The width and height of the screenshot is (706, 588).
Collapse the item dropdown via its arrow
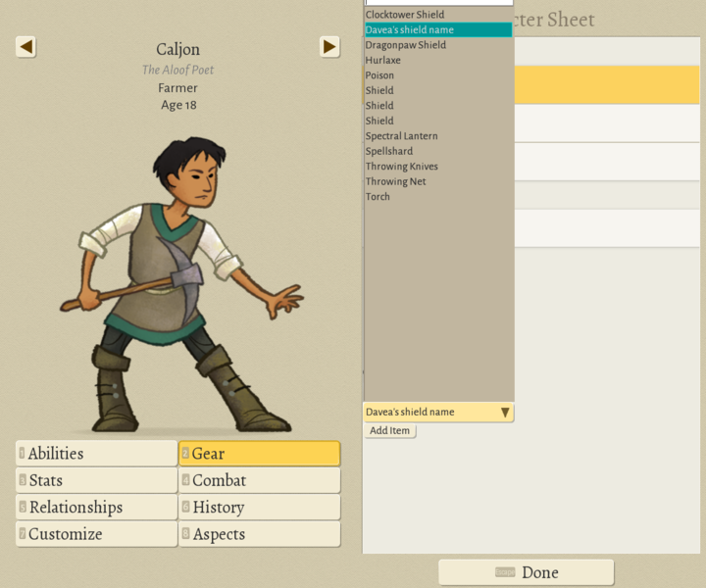(505, 413)
